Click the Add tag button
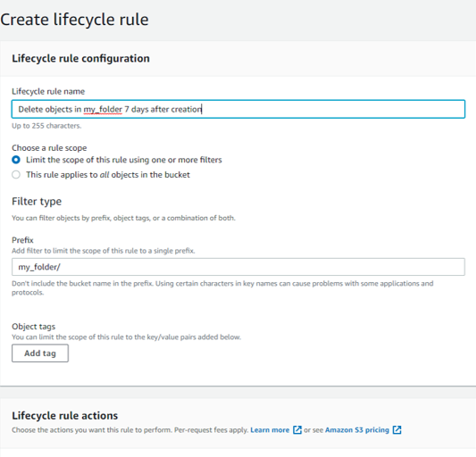The image size is (476, 457). tap(40, 353)
